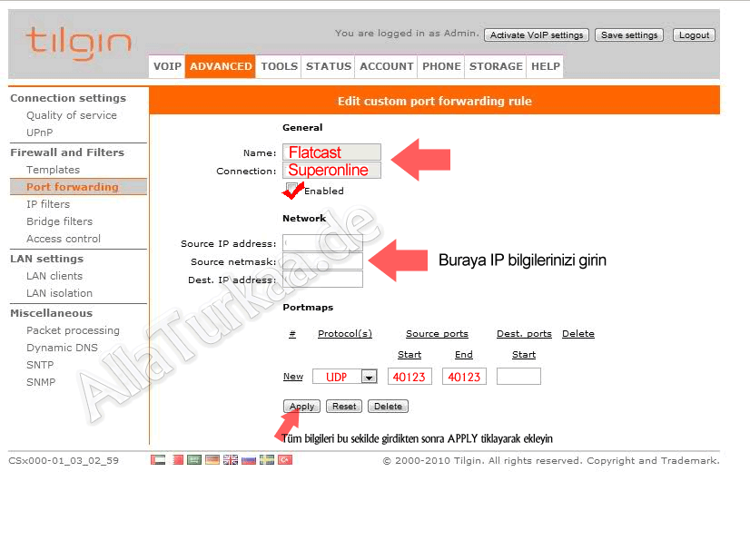
Task: Switch to Swedish with Sweden flag
Action: (x=267, y=460)
